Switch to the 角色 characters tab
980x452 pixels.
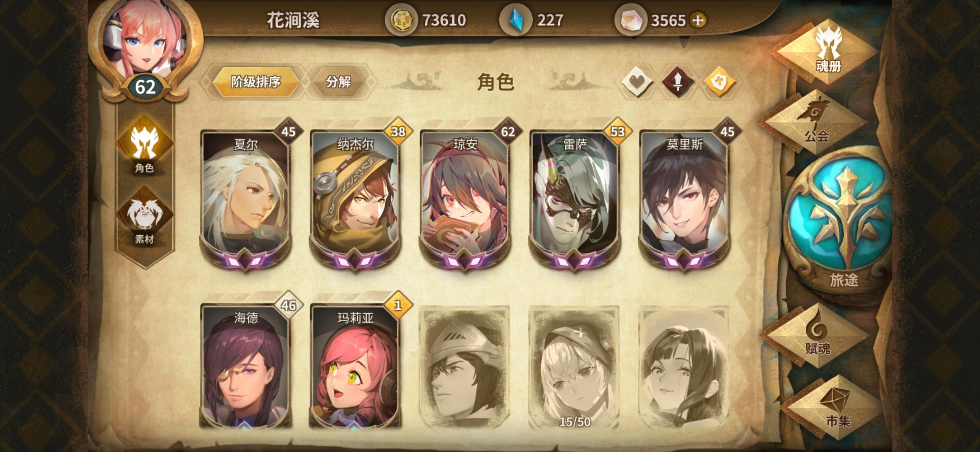coord(144,144)
